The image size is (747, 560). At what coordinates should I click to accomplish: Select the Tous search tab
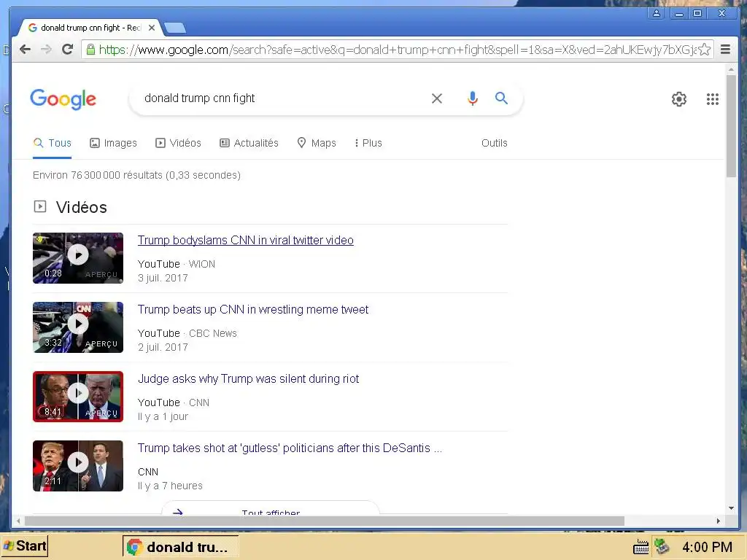(x=53, y=143)
